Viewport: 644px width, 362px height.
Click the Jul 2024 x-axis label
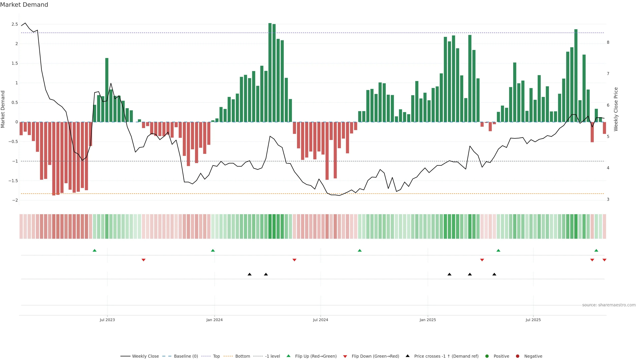(320, 320)
